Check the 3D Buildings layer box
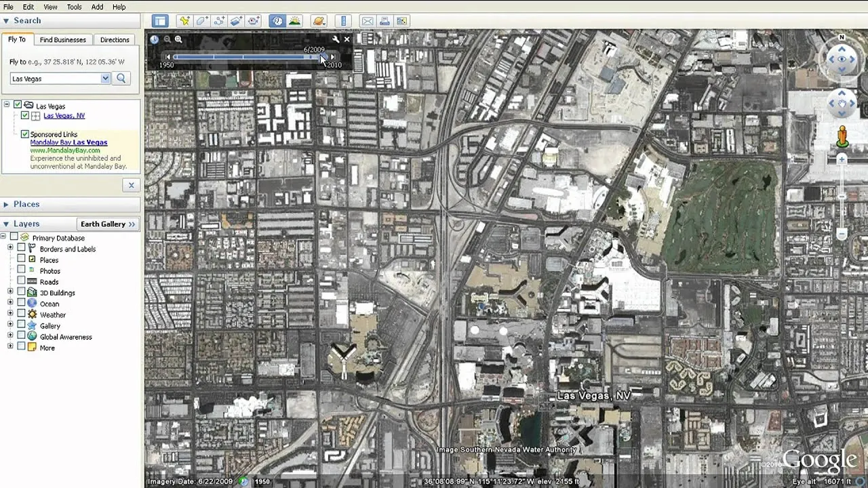Image resolution: width=868 pixels, height=488 pixels. (x=22, y=293)
